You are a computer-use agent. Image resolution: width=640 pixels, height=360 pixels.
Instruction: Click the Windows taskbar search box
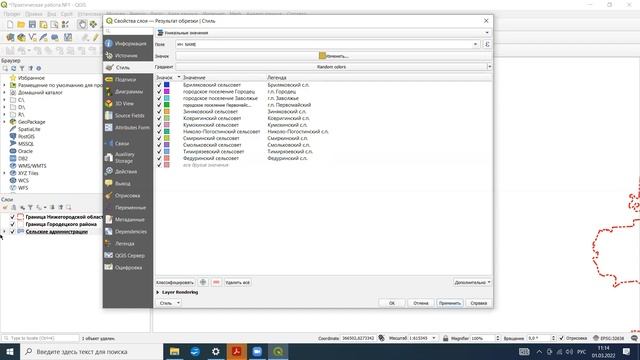(91, 351)
